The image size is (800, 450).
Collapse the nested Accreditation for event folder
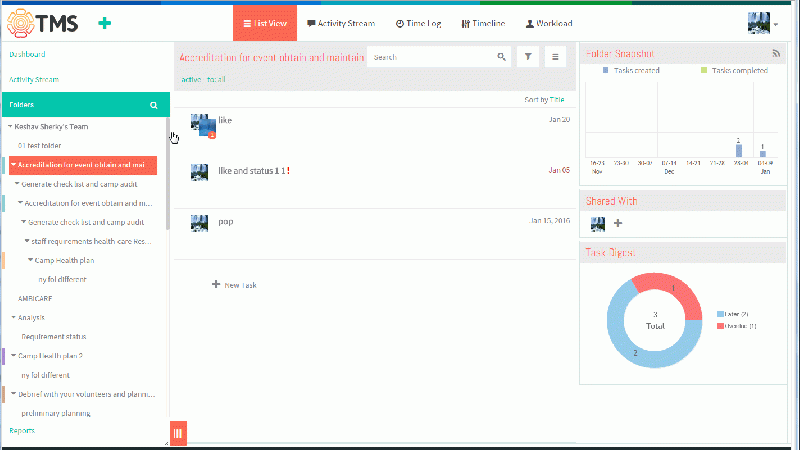click(20, 203)
